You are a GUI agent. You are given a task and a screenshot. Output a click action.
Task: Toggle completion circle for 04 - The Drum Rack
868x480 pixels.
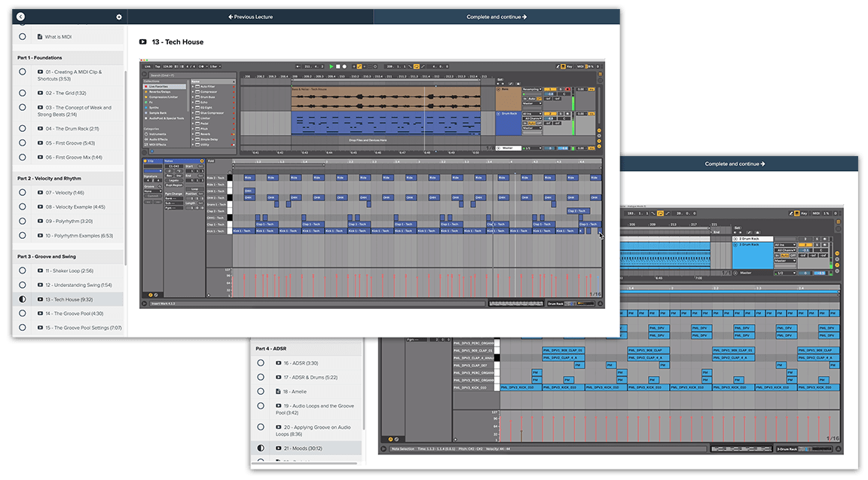[22, 128]
